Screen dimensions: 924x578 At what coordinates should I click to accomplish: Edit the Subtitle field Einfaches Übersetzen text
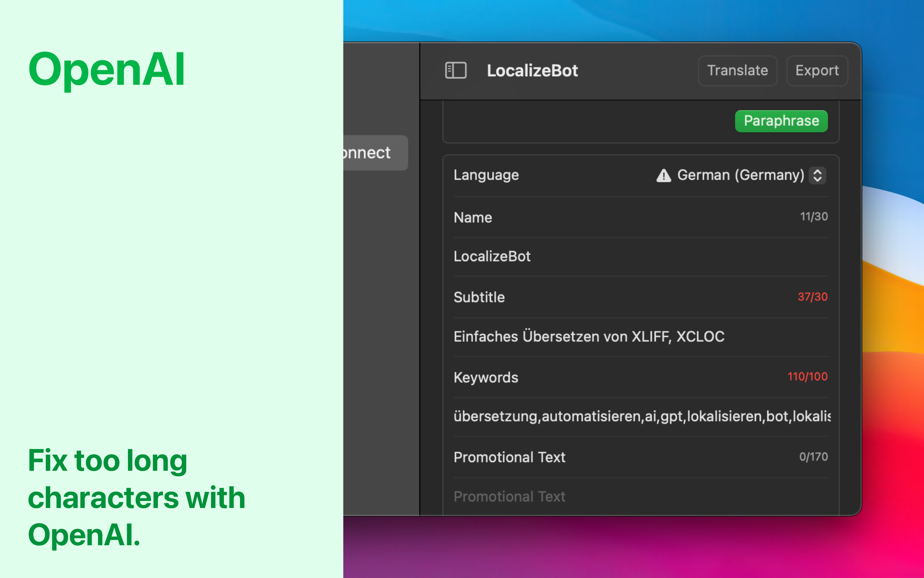(x=641, y=337)
